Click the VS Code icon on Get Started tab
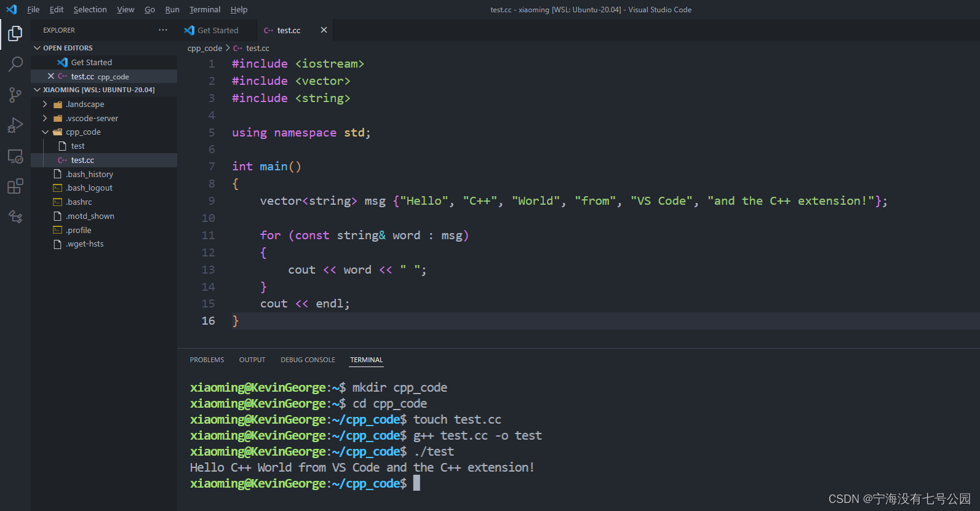Image resolution: width=980 pixels, height=511 pixels. coord(189,30)
